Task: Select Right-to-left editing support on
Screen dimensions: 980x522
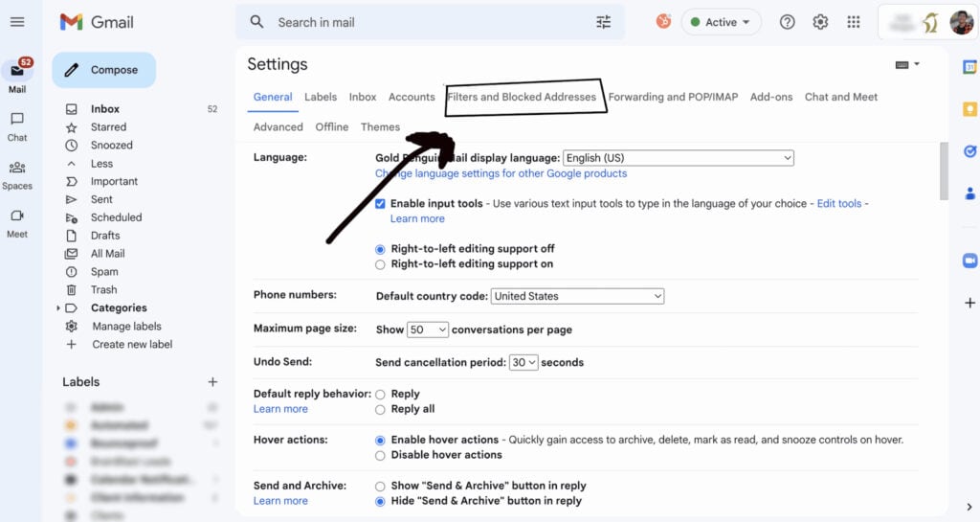Action: pos(381,264)
